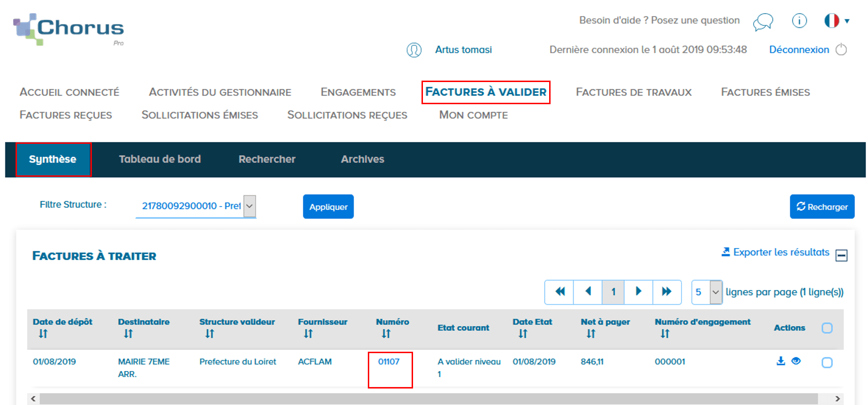Click the Déconnexion link
Viewport: 868px width, 405px height.
tap(799, 50)
